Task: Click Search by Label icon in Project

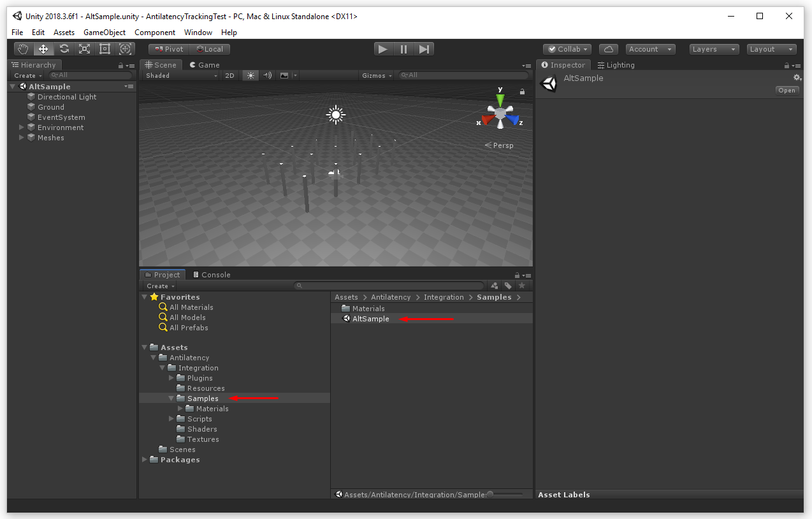Action: pyautogui.click(x=508, y=286)
